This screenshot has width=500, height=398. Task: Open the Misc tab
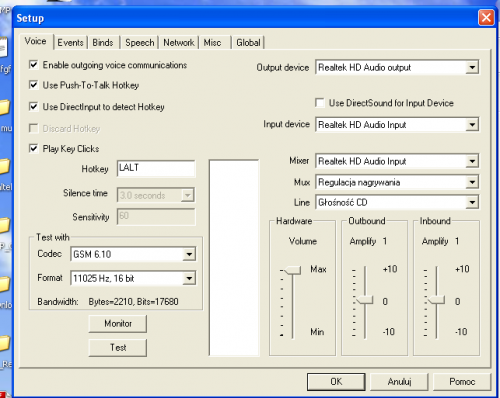(212, 43)
